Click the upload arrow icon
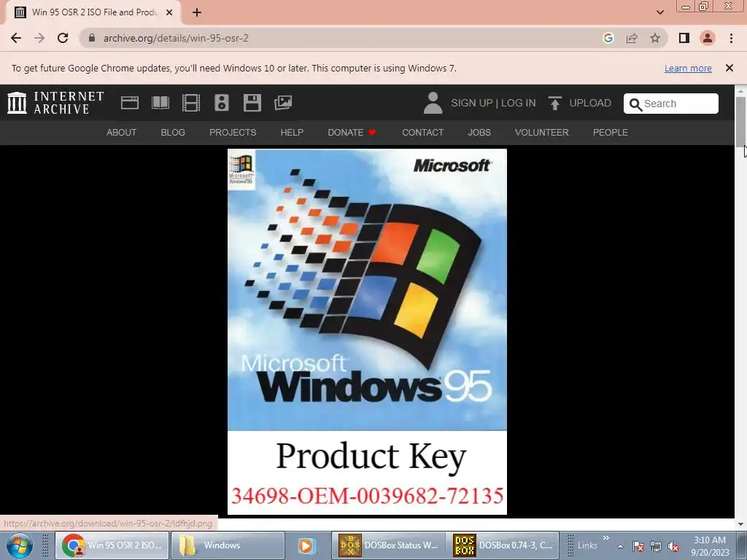The height and width of the screenshot is (560, 747). 554,103
